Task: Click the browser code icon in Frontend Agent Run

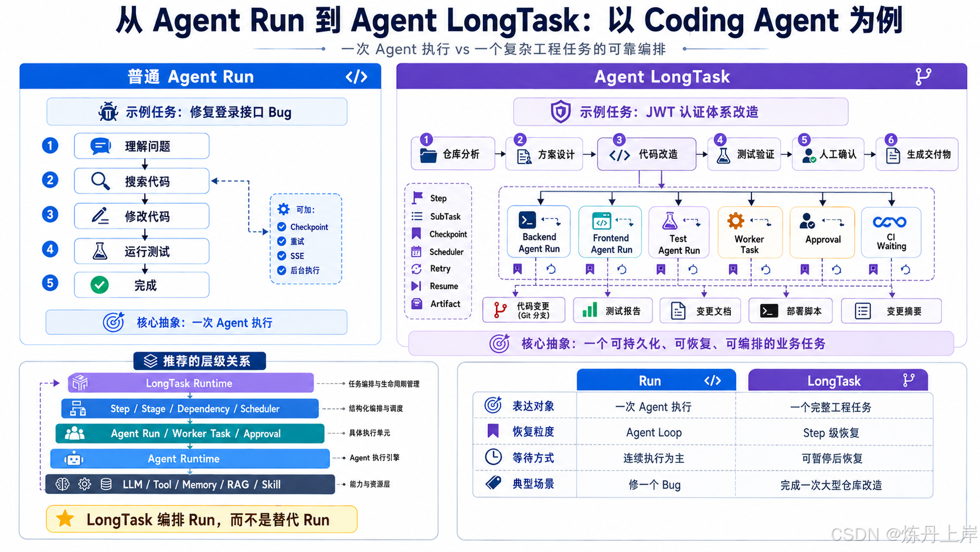Action: (x=601, y=221)
